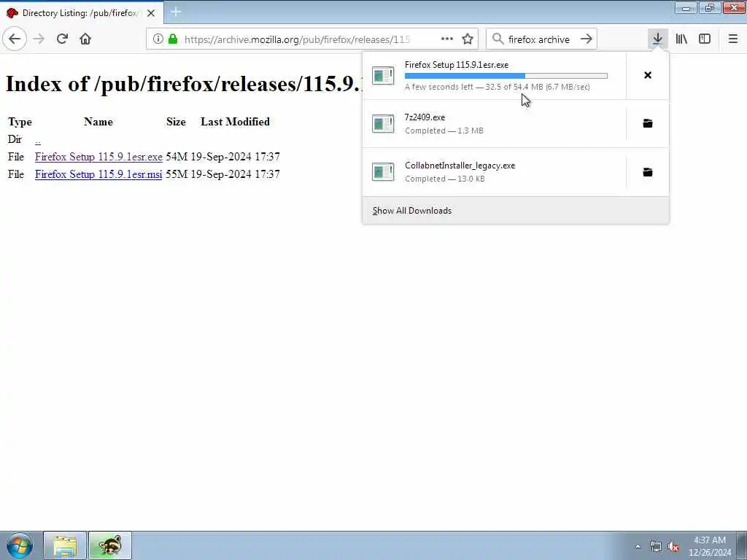Viewport: 747px width, 560px height.
Task: Open the Firefox hamburger menu
Action: (x=733, y=39)
